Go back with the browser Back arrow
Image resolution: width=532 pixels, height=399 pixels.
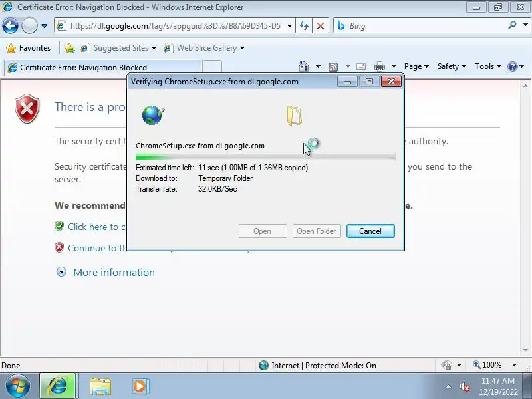pos(10,25)
